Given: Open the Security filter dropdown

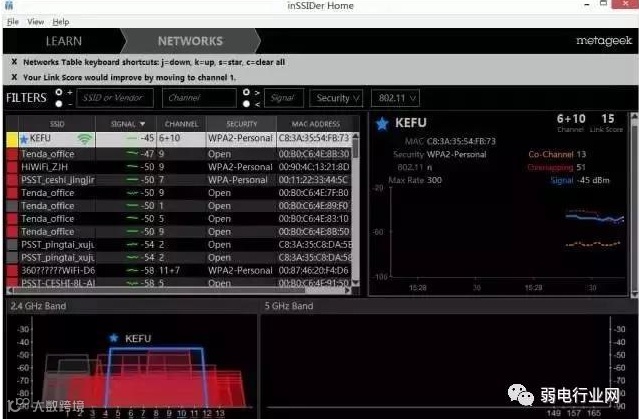Looking at the screenshot, I should [336, 98].
